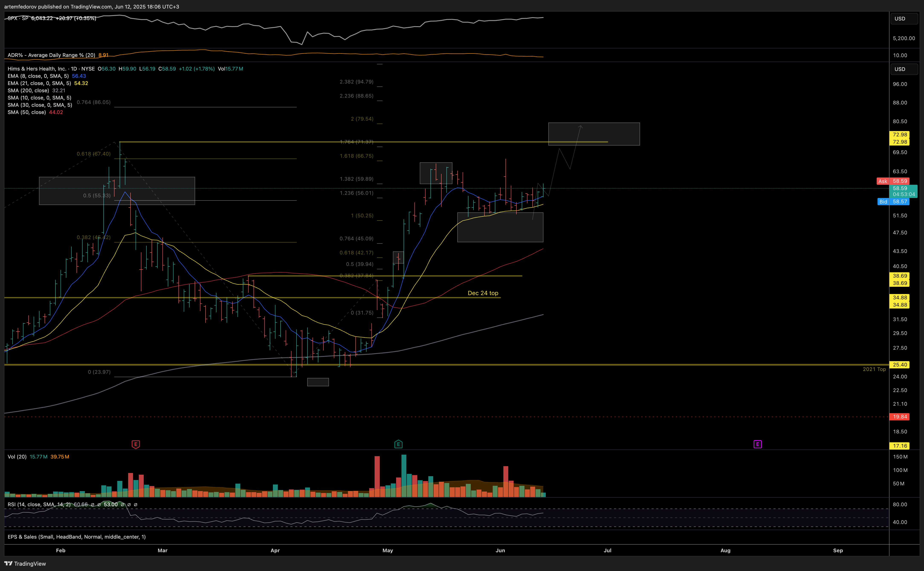Click the fib label 1 (50.25)
Image resolution: width=924 pixels, height=571 pixels.
pyautogui.click(x=362, y=215)
